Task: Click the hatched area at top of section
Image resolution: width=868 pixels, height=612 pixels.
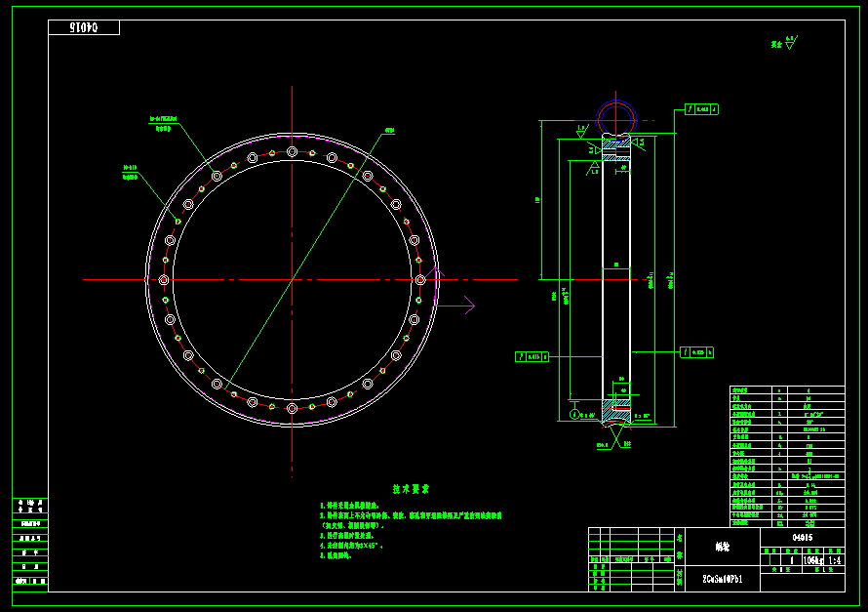Action: (616, 147)
